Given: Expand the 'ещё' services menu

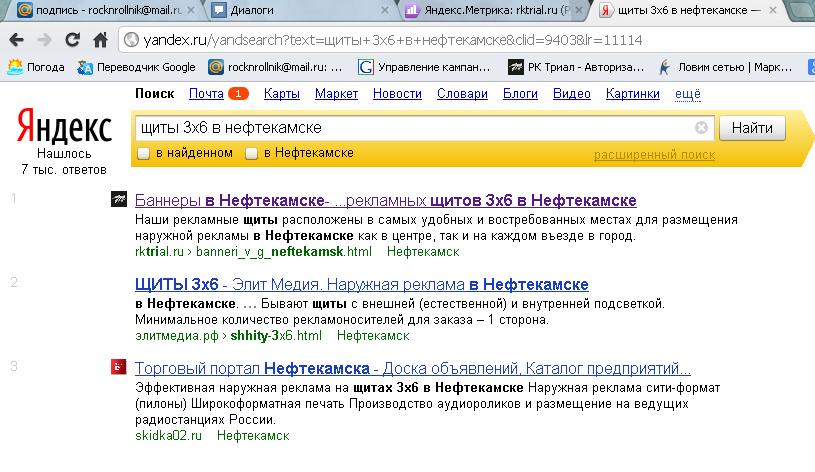Looking at the screenshot, I should (688, 94).
